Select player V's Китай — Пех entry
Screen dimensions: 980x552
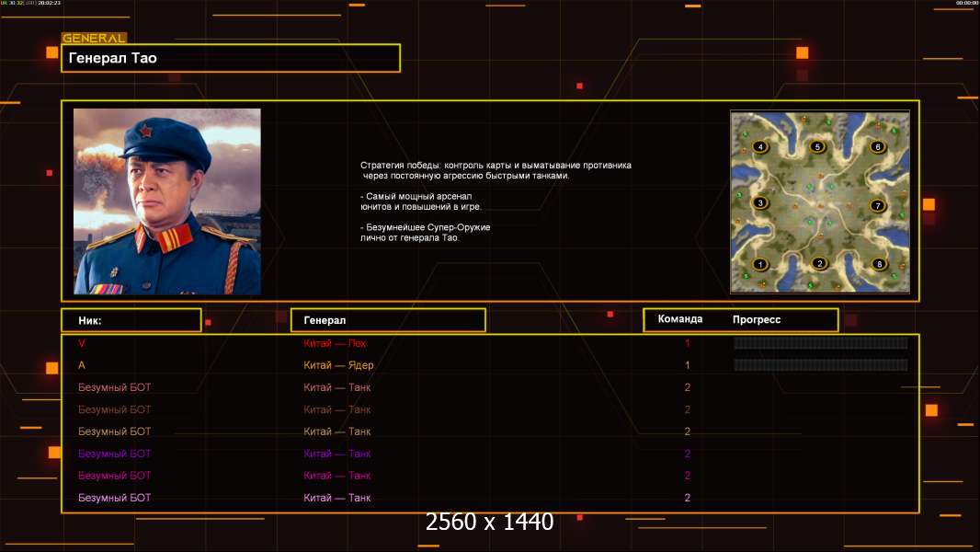click(335, 343)
